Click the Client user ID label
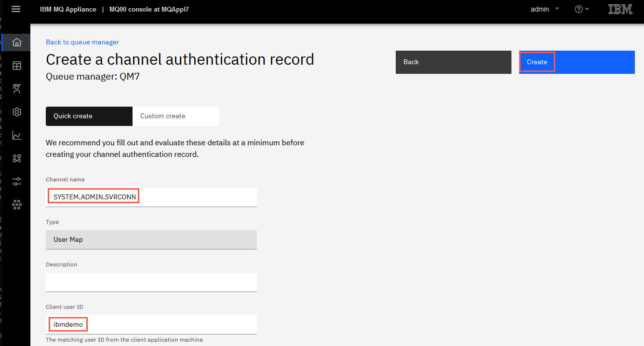This screenshot has width=644, height=346. 65,307
